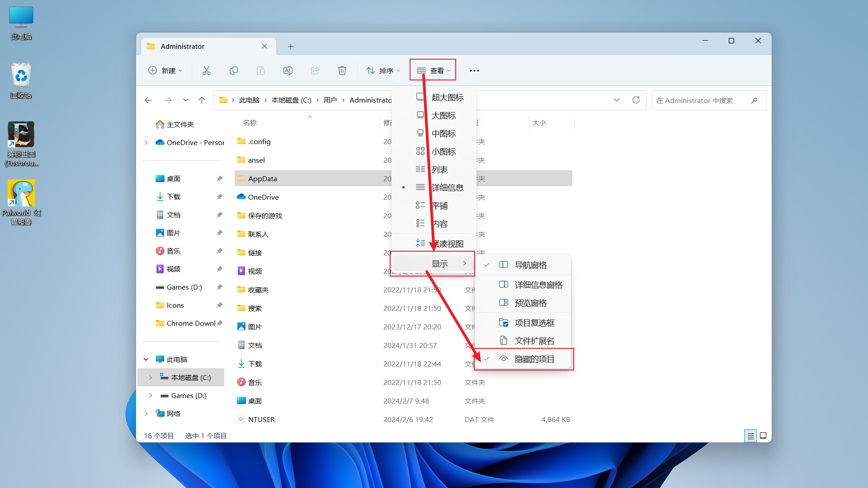
Task: Choose Small icons view
Action: coord(434,151)
